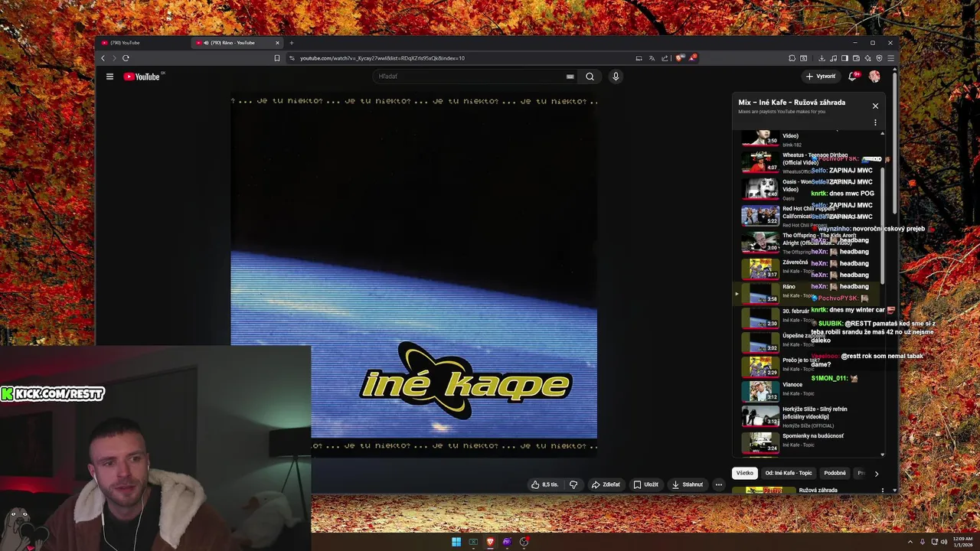Switch to first (790) YouTube tab
This screenshot has height=551, width=980.
(144, 43)
